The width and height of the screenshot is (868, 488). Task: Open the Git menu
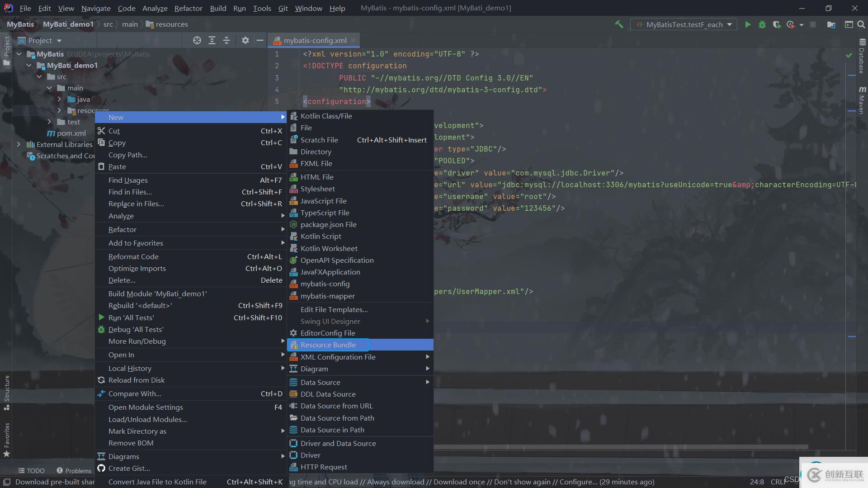[283, 8]
